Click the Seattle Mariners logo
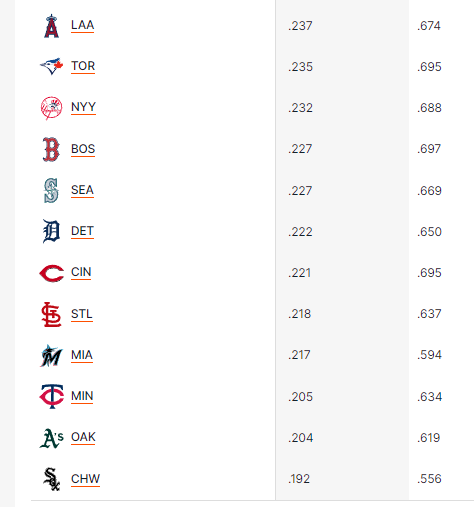 (51, 190)
